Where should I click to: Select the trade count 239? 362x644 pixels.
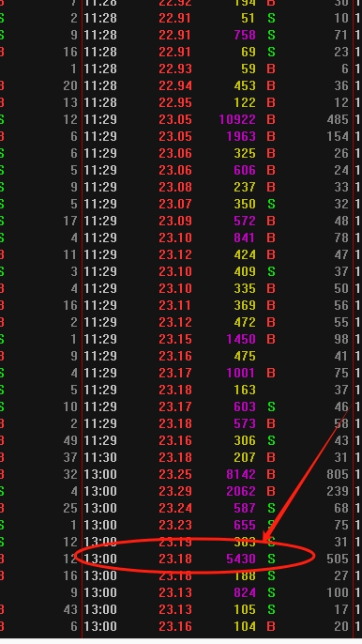[x=338, y=491]
